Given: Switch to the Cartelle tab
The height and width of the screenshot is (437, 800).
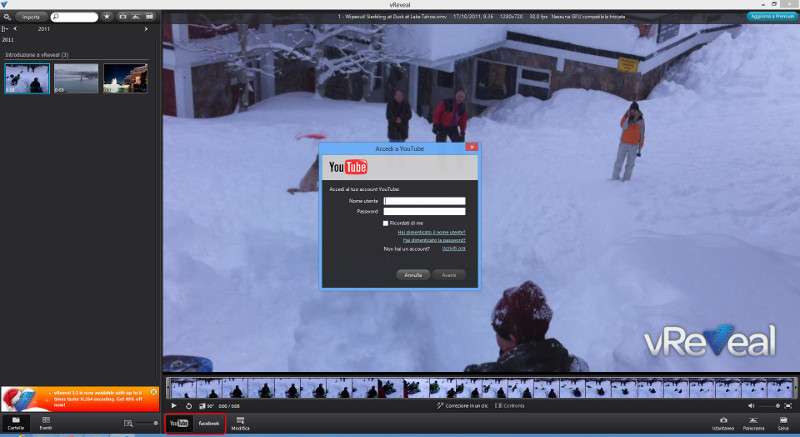Looking at the screenshot, I should tap(16, 423).
